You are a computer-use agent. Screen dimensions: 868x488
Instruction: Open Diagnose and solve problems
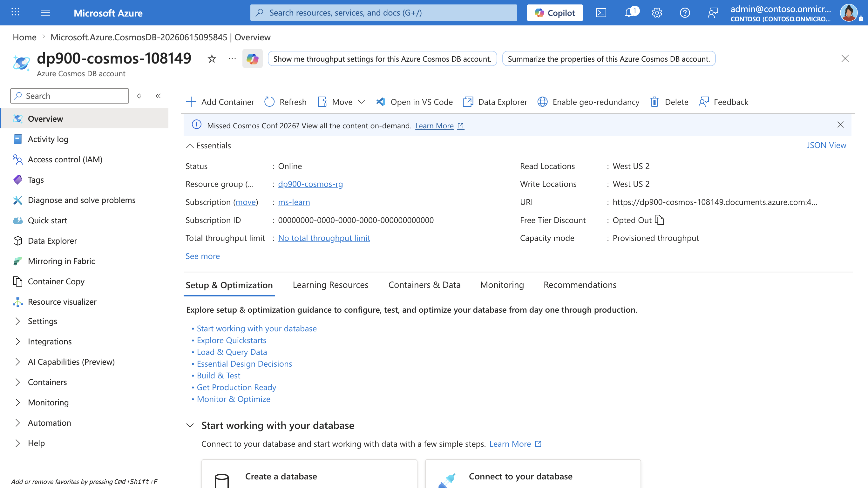tap(84, 200)
